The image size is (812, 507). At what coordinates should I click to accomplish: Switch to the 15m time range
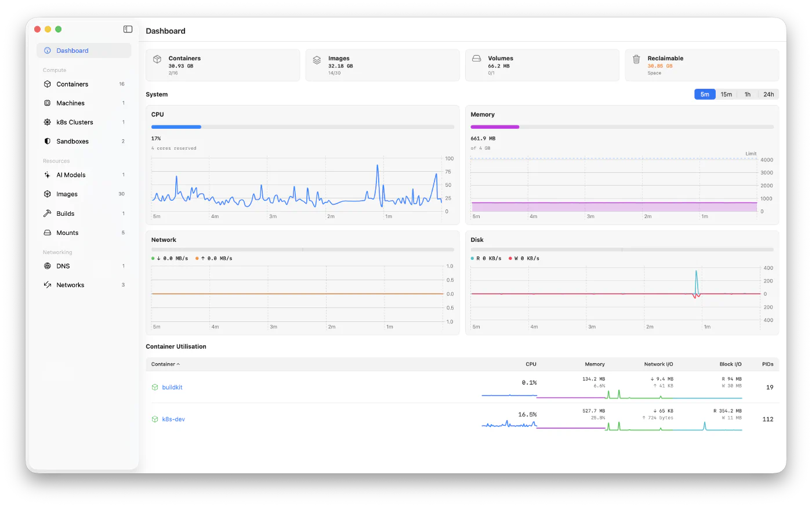[x=726, y=95]
